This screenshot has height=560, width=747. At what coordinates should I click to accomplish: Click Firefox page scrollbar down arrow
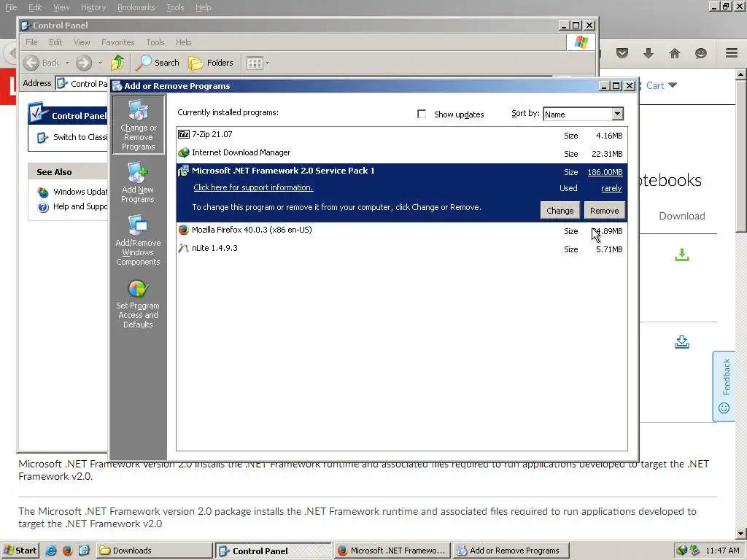coord(741,533)
